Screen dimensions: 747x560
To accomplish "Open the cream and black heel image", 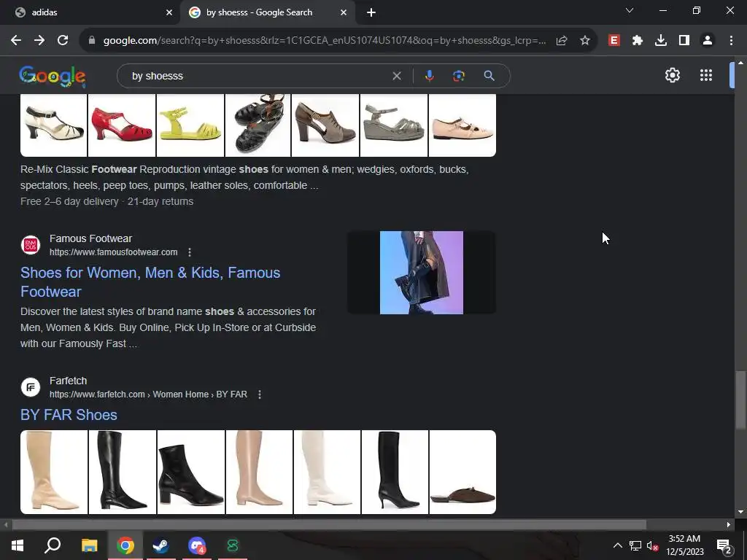I will coord(54,125).
